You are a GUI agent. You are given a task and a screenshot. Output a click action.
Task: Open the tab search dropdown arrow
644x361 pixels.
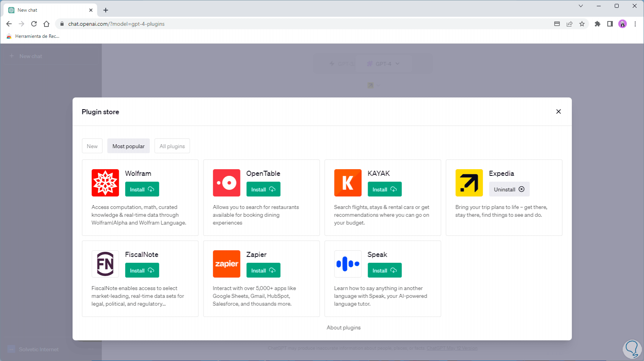click(581, 6)
